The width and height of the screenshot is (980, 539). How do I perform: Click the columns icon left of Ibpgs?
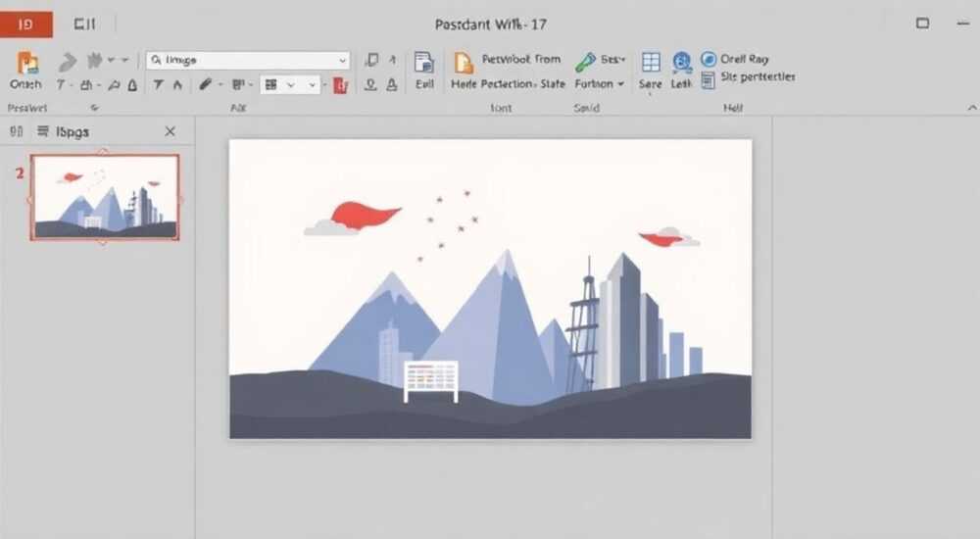click(x=17, y=131)
